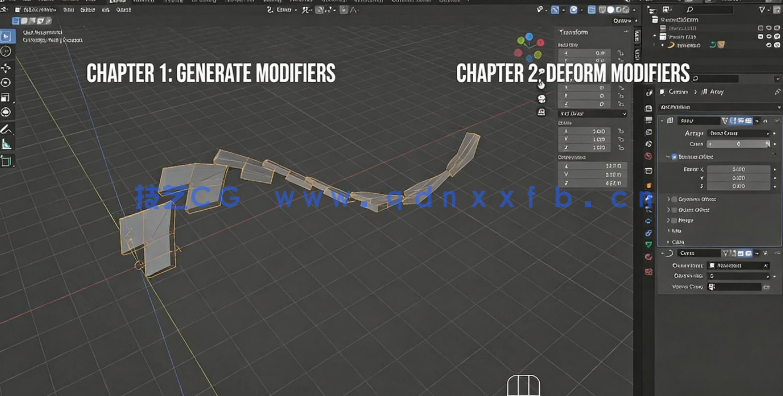The image size is (783, 396).
Task: Open the Object Constraints properties tab
Action: 649,233
